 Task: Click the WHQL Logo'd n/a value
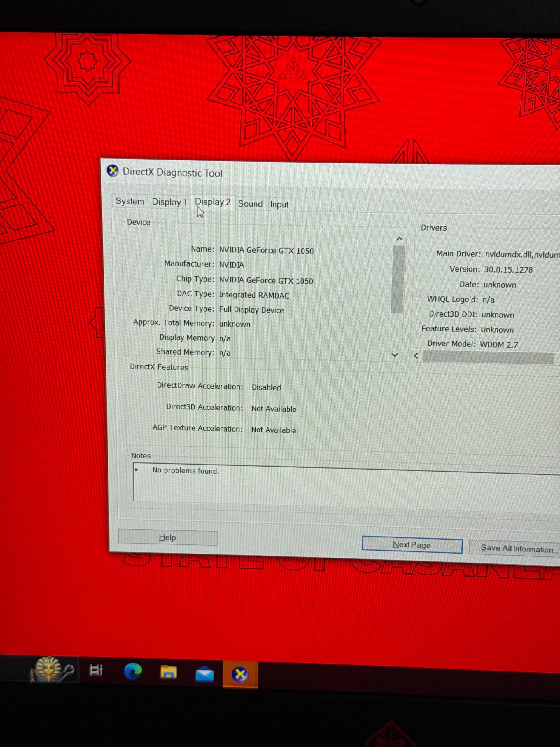pos(489,300)
